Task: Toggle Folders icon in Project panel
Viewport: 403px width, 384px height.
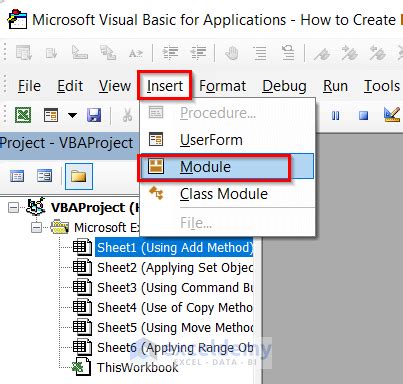Action: (x=79, y=176)
